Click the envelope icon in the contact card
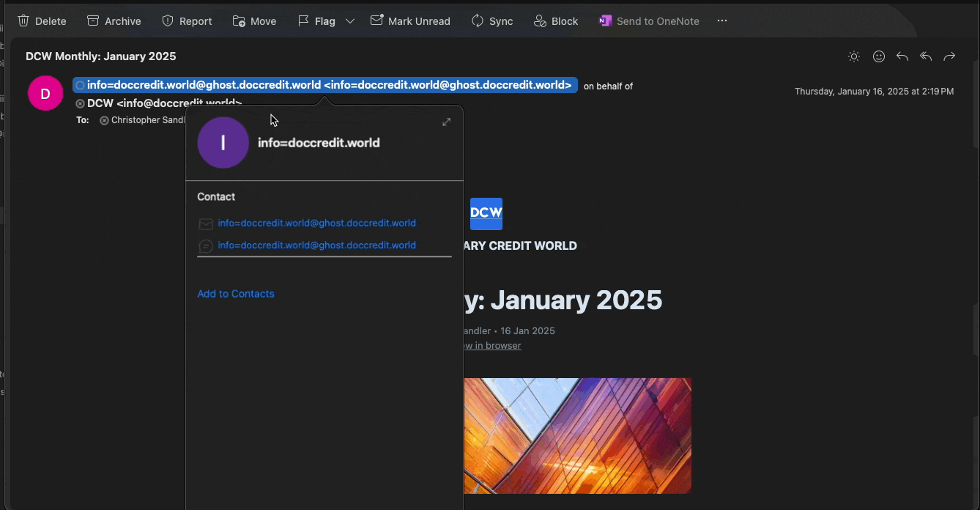 pos(206,223)
